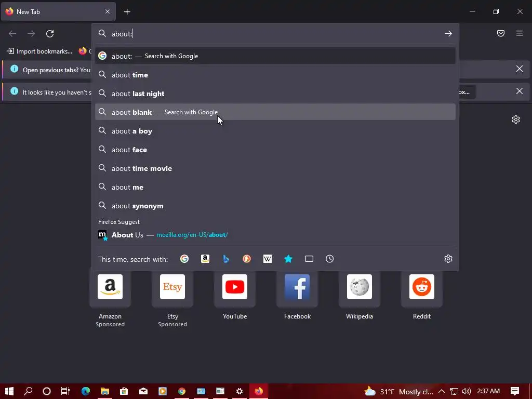This screenshot has width=532, height=399.
Task: Open Windows taskbar search
Action: pos(28,391)
